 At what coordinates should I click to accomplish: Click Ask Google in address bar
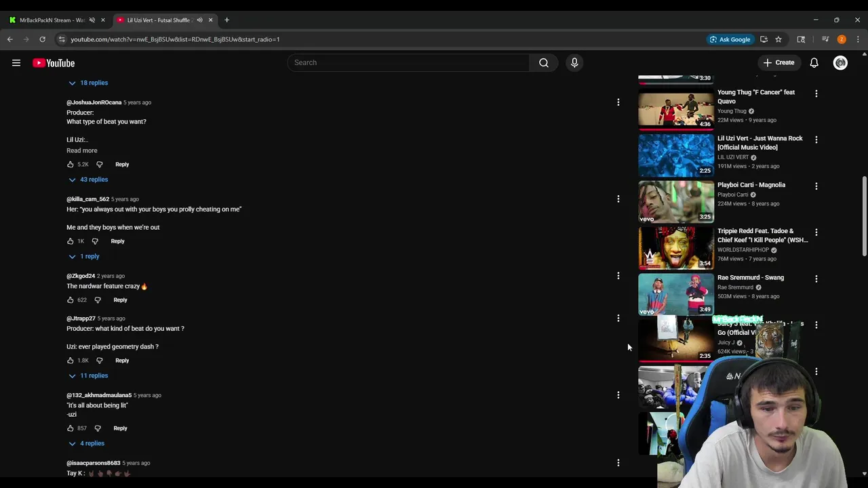tap(730, 39)
